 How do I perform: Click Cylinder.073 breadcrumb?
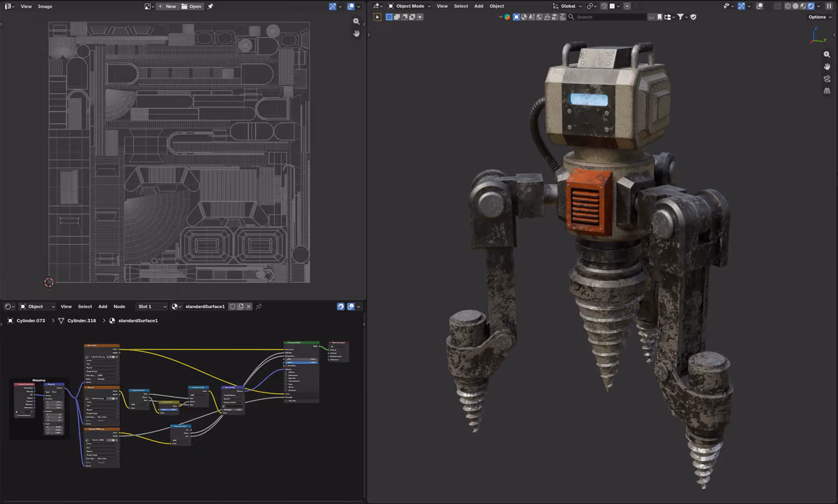click(x=30, y=320)
